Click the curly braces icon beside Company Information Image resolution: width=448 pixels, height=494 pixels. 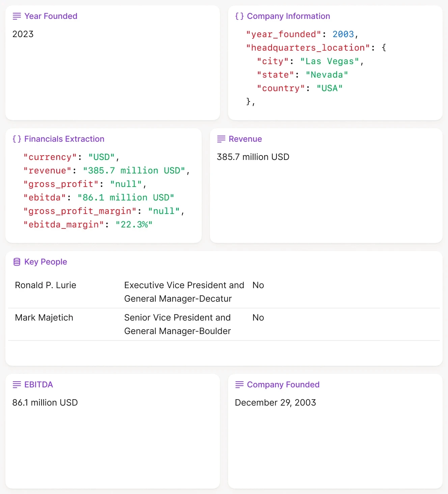pyautogui.click(x=240, y=16)
